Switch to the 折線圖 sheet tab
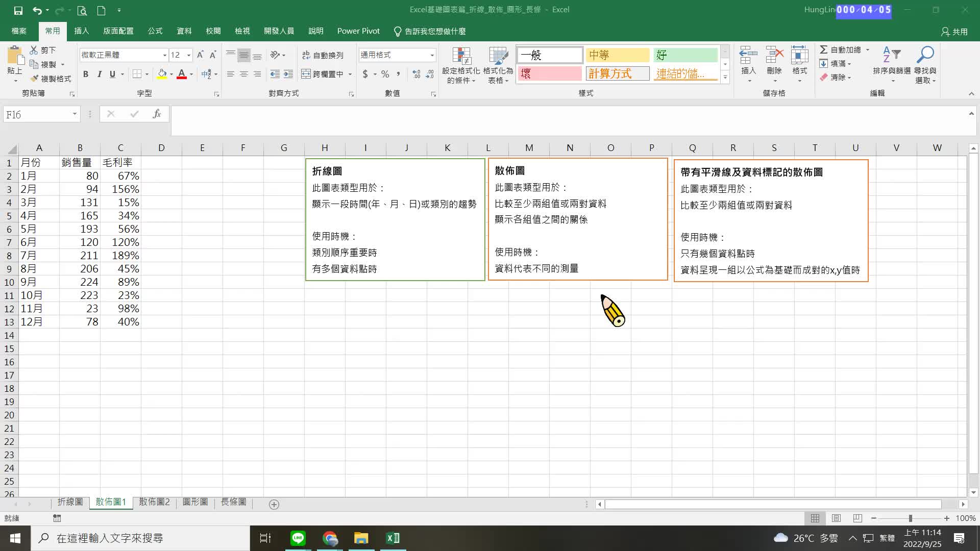980x551 pixels. [x=70, y=502]
